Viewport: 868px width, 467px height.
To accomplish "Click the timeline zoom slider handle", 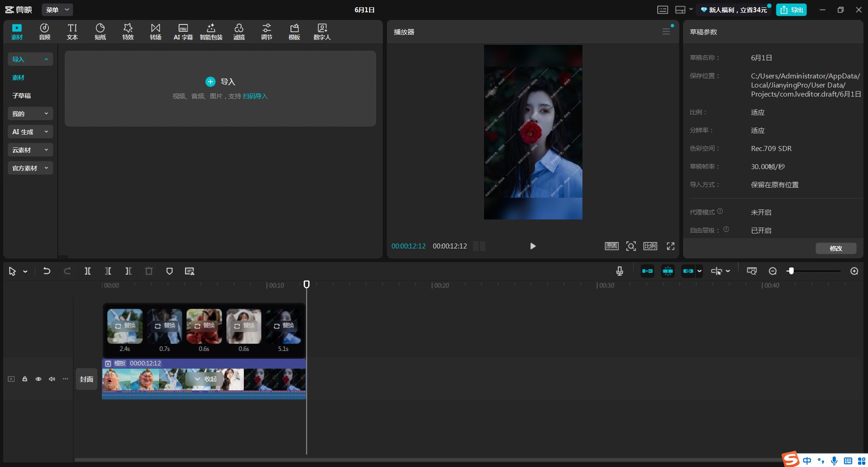I will coord(791,271).
